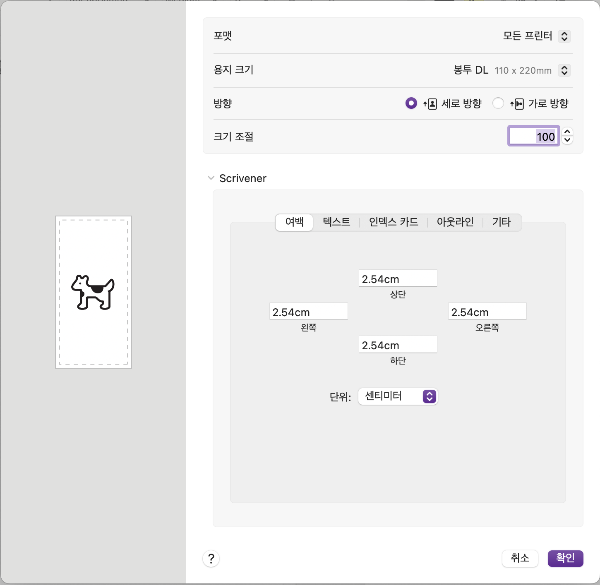Image resolution: width=600 pixels, height=585 pixels.
Task: Open the 용지 크기 paper size dropdown
Action: click(x=564, y=70)
